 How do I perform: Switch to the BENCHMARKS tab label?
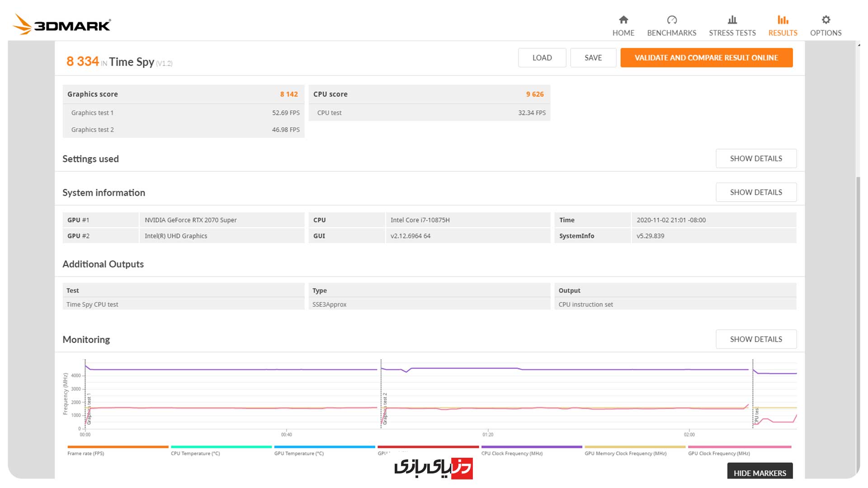point(671,33)
